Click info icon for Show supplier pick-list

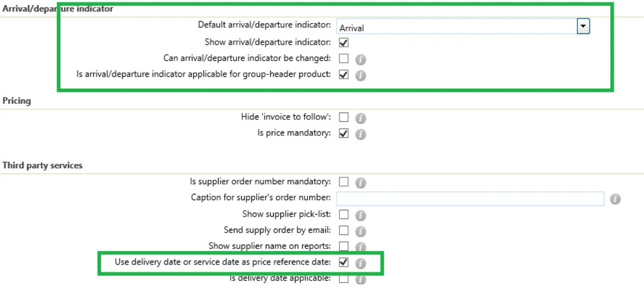point(361,215)
